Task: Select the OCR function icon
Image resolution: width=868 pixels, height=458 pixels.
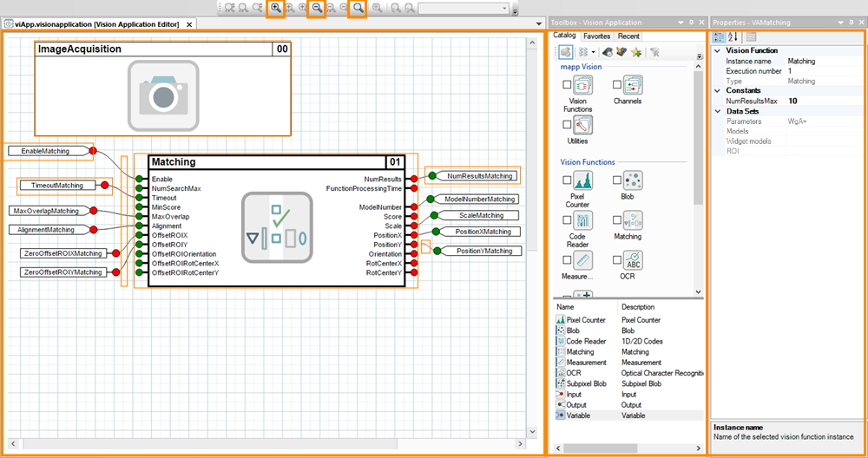Action: 633,260
